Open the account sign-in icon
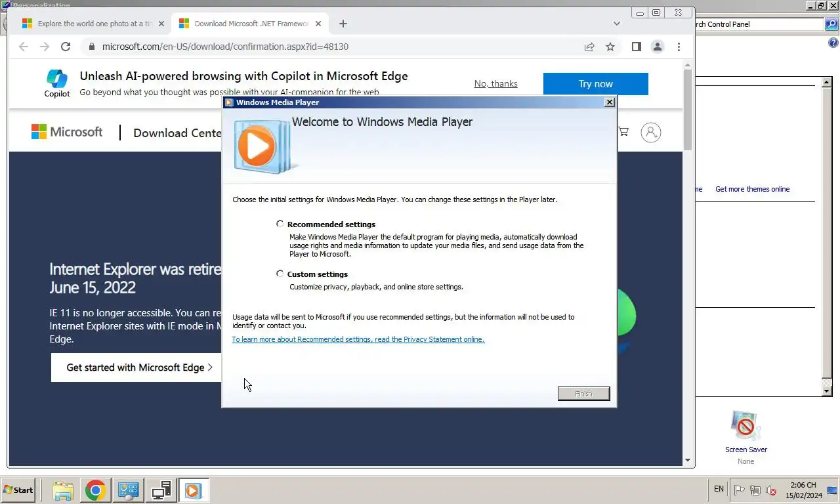The image size is (840, 504). (x=650, y=133)
